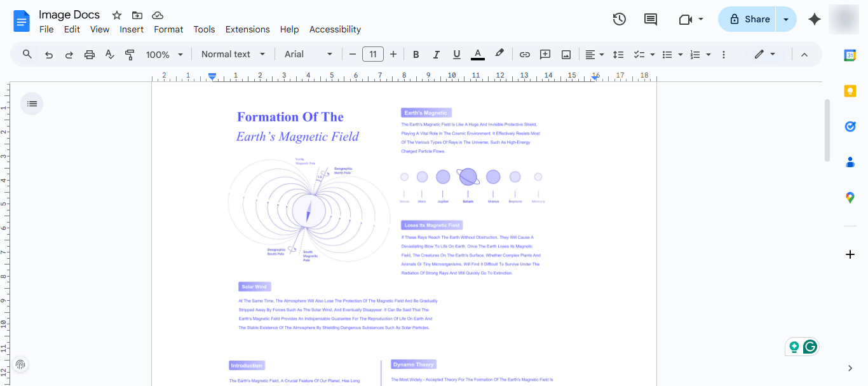
Task: Open the Extensions menu
Action: tap(247, 29)
